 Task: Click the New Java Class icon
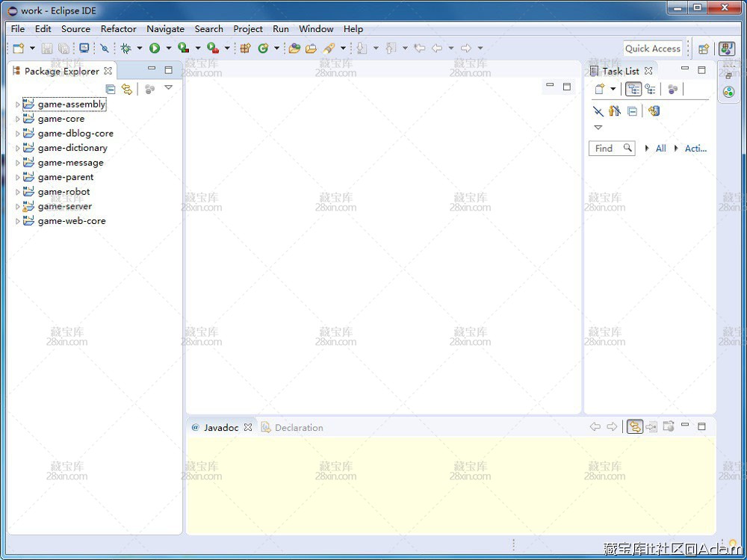(263, 48)
